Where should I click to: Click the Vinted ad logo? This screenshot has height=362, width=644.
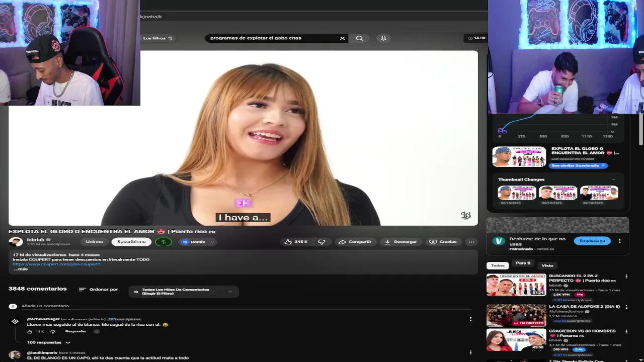499,241
